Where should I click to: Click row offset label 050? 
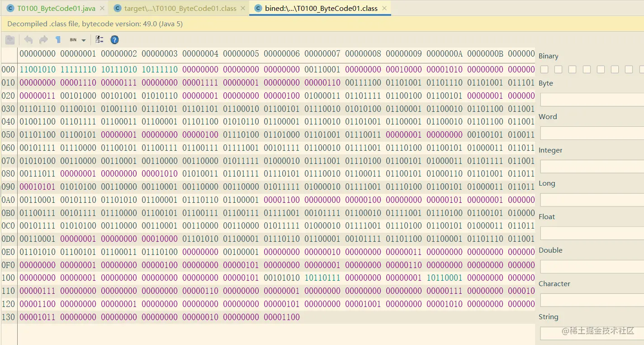(9, 134)
